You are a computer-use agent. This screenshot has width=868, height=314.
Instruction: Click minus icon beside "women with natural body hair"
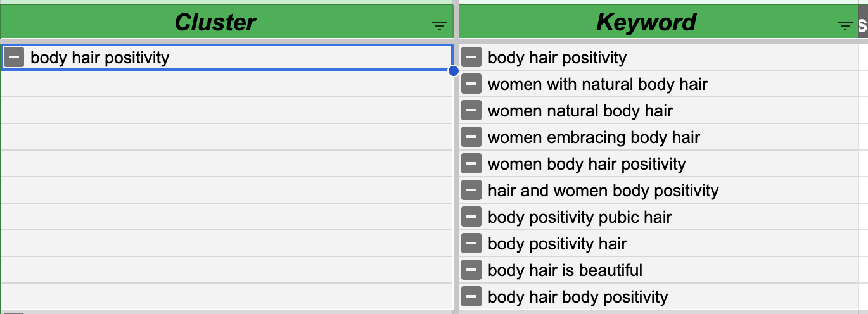tap(471, 84)
